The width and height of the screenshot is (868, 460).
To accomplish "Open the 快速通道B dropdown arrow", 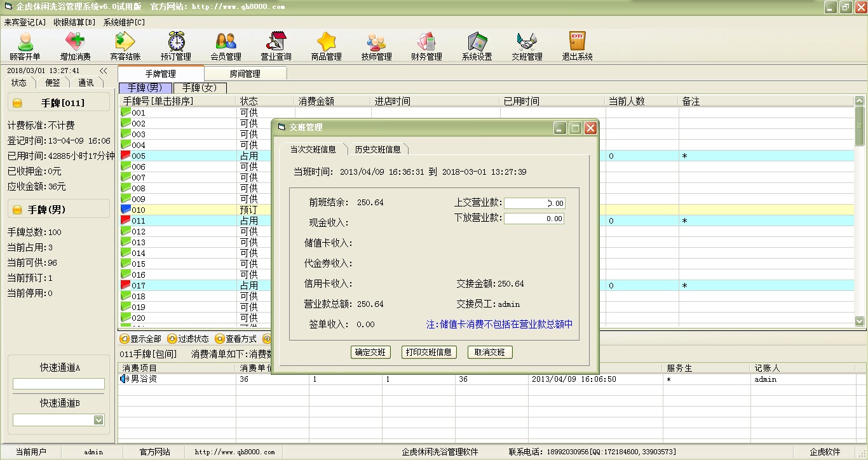I will [98, 420].
